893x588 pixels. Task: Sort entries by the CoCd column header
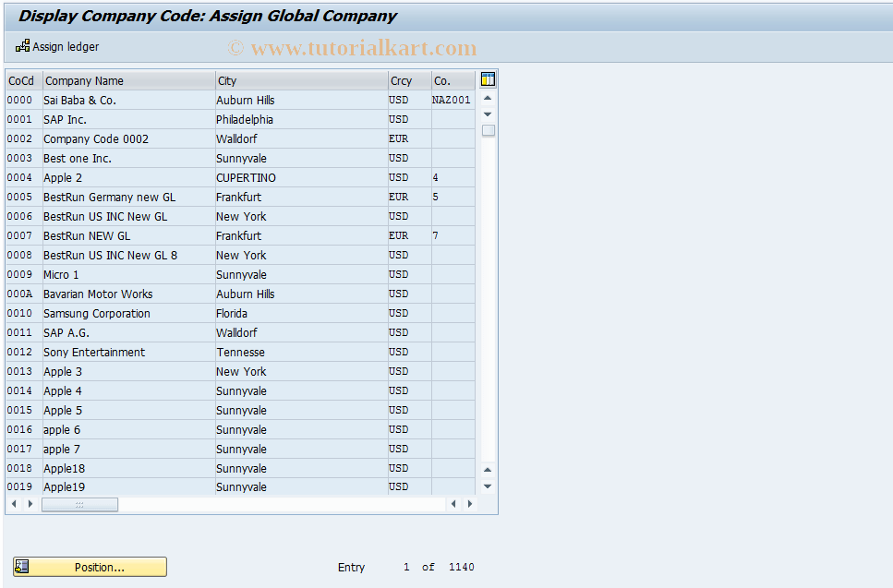[x=22, y=80]
